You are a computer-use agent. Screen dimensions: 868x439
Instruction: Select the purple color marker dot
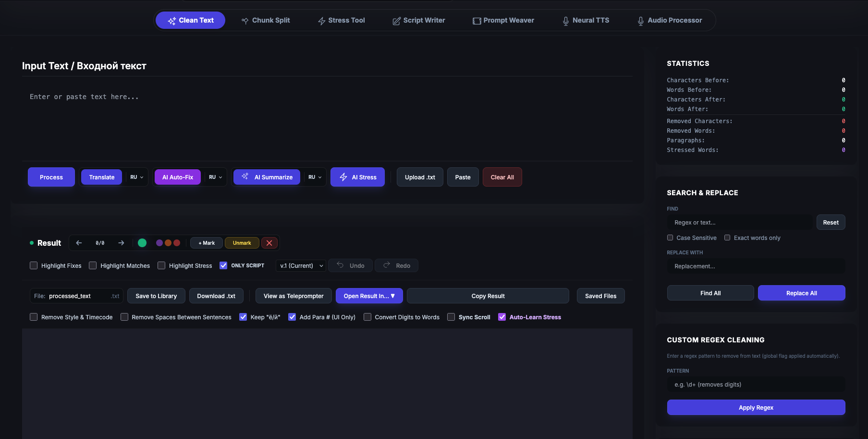(x=159, y=243)
